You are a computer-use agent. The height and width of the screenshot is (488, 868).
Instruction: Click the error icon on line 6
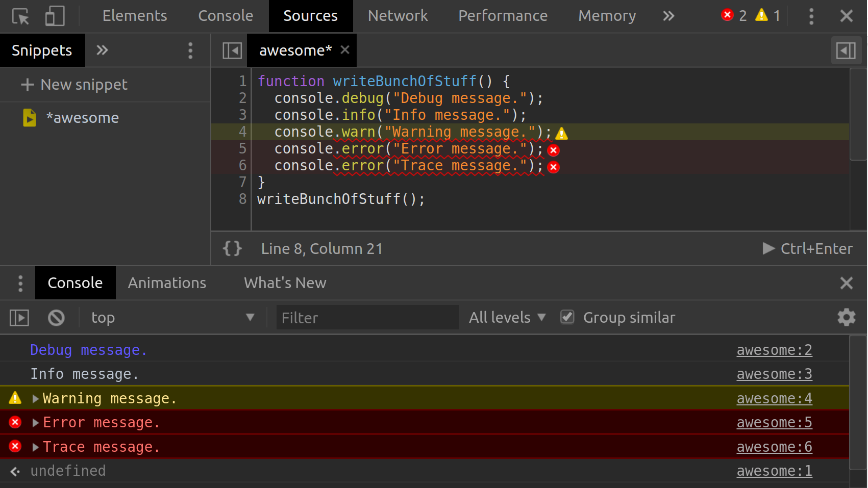(x=553, y=167)
